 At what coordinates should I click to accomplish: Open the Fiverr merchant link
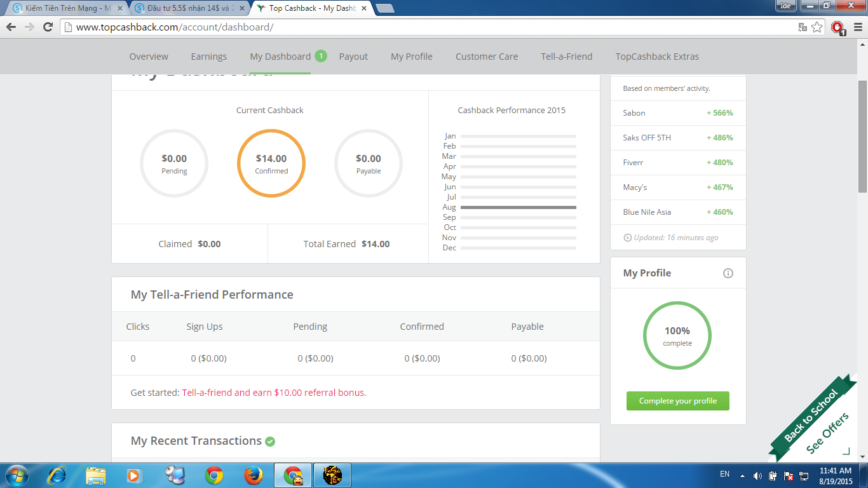[x=633, y=163]
